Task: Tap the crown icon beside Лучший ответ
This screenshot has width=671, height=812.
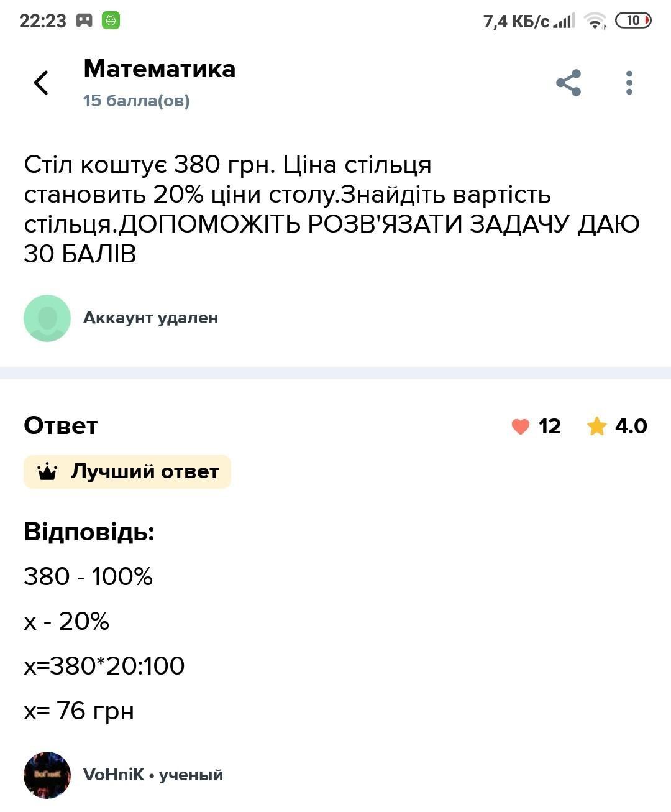Action: pos(47,472)
